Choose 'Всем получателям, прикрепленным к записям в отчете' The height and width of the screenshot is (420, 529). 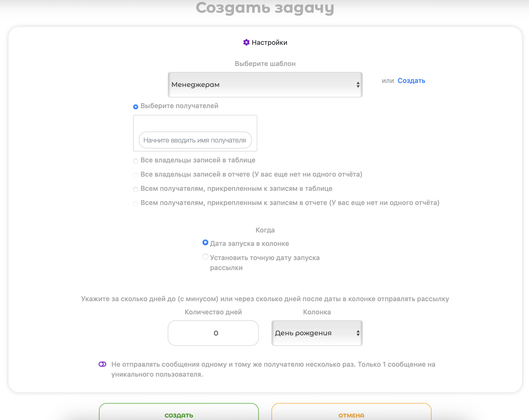[136, 204]
